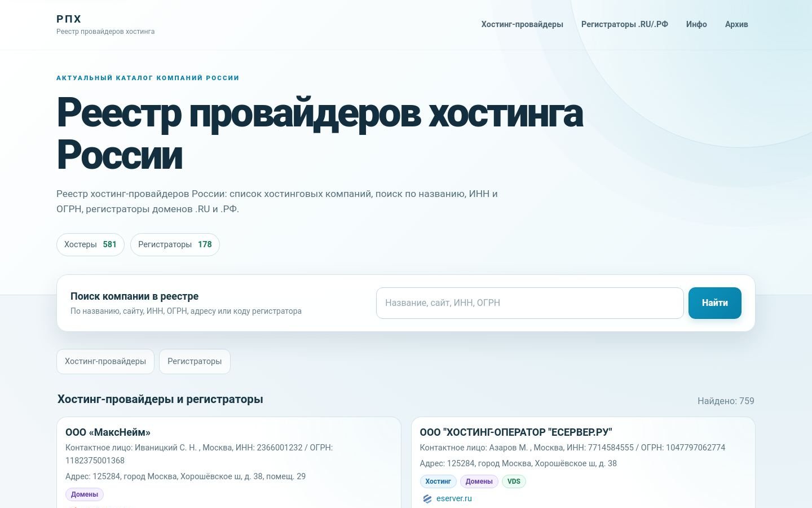
Task: Click the РПХ site logo
Action: click(69, 19)
